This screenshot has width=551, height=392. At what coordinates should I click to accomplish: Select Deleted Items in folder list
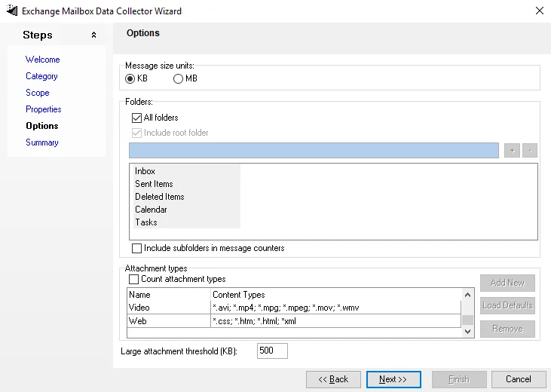160,197
